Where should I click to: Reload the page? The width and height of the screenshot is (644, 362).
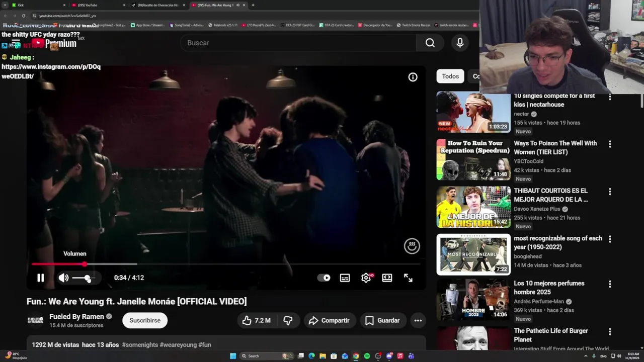pyautogui.click(x=23, y=16)
